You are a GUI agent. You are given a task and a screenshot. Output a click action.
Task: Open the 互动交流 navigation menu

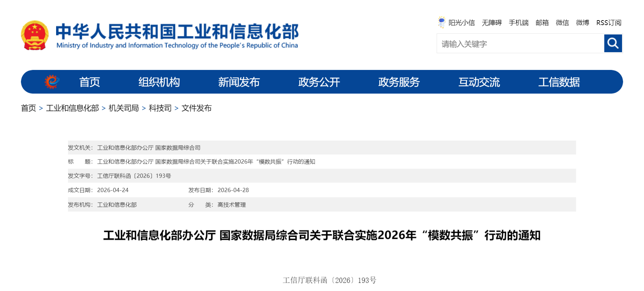pos(479,82)
